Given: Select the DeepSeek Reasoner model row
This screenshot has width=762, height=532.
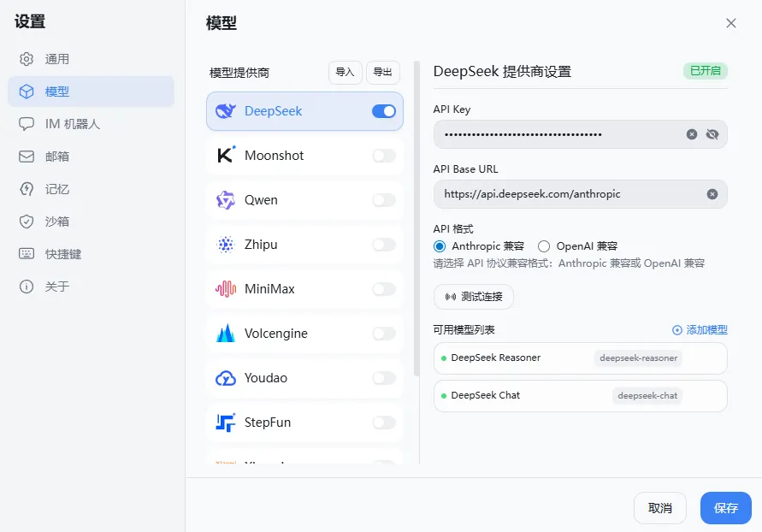Looking at the screenshot, I should [x=580, y=358].
